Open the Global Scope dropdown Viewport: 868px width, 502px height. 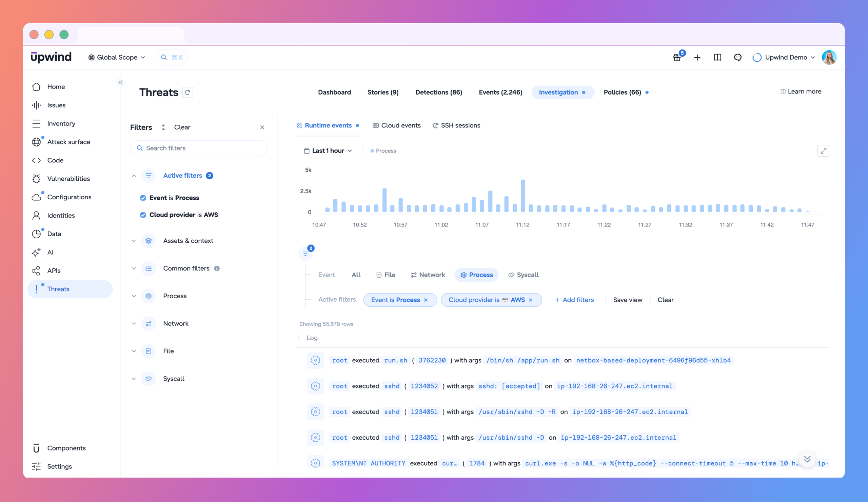click(x=117, y=58)
